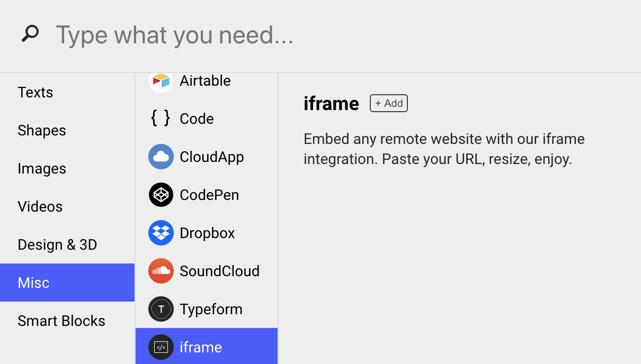Select the Smart Blocks category
Viewport: 641px width, 364px height.
(x=61, y=321)
